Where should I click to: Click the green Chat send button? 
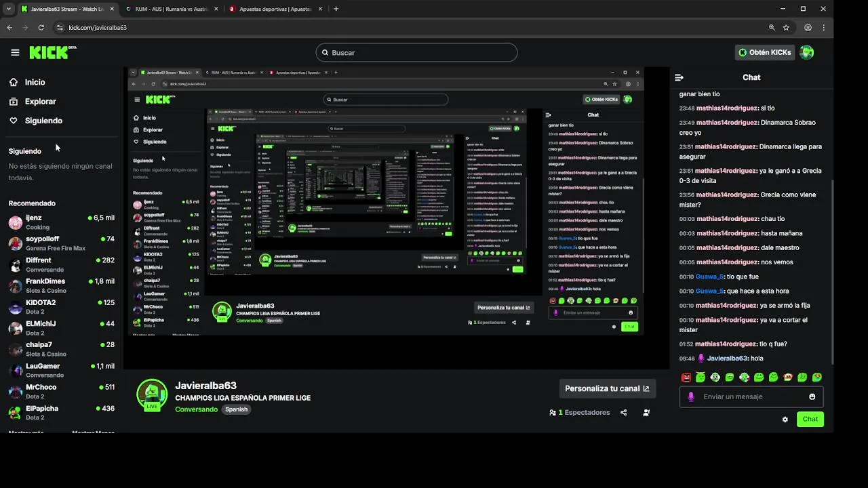pyautogui.click(x=810, y=419)
